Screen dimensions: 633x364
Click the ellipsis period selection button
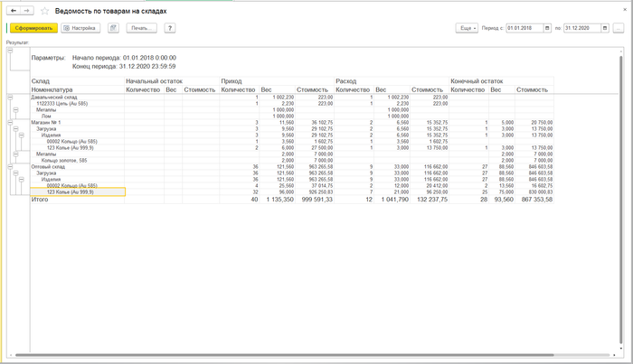[619, 28]
